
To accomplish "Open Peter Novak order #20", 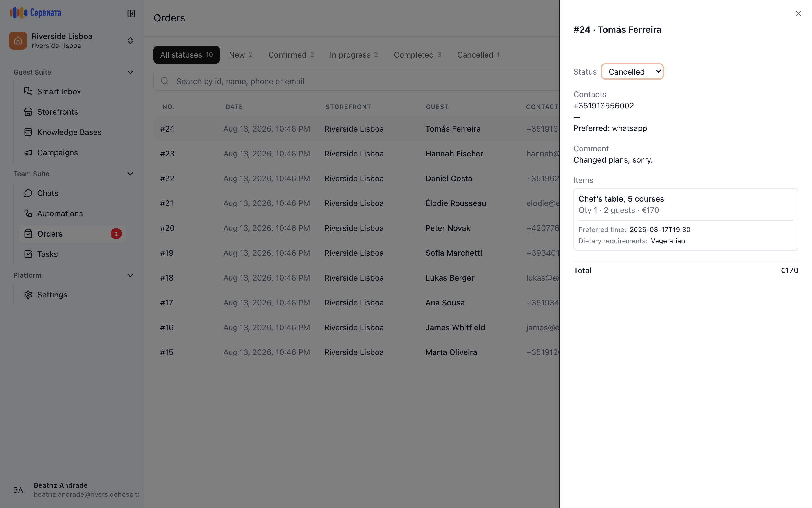I will (x=356, y=228).
